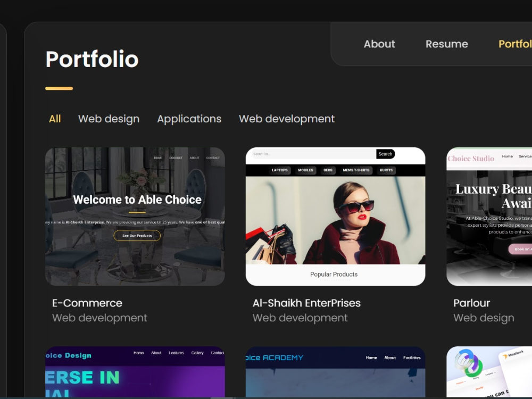Screen dimensions: 532x399
Task: Filter projects by Web development
Action: 287,119
